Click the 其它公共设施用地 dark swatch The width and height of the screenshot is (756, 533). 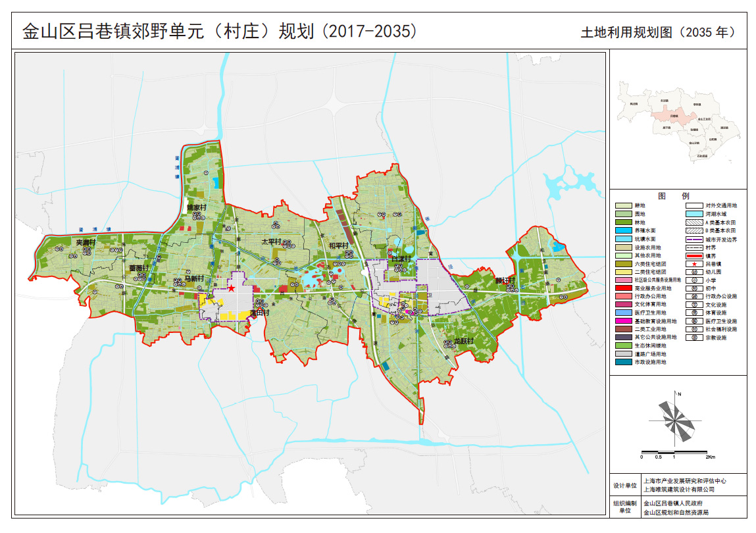coord(623,338)
